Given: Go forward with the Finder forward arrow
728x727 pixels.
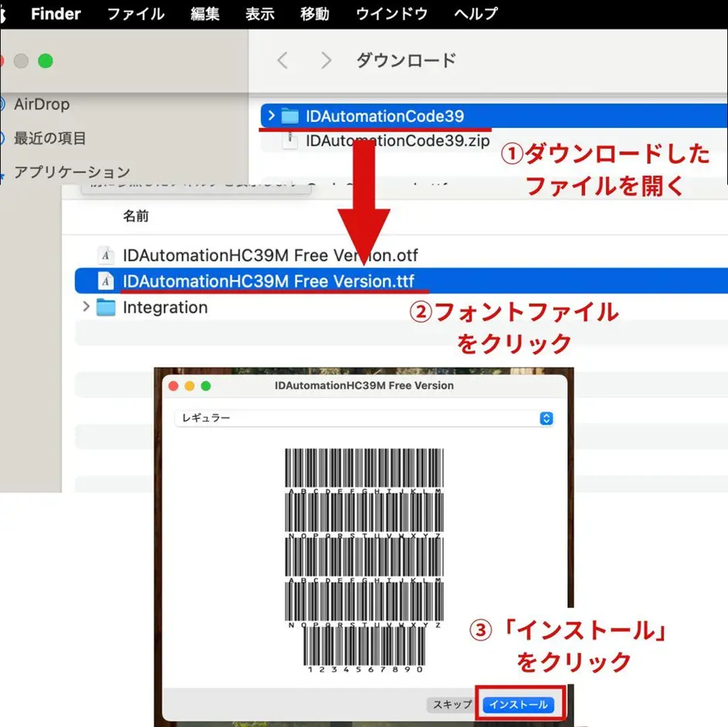Looking at the screenshot, I should pyautogui.click(x=326, y=60).
